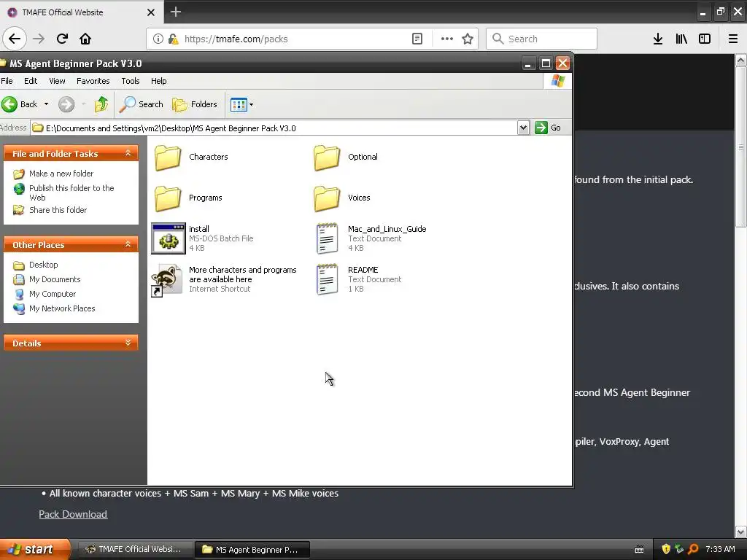Open the Views dropdown arrow
The width and height of the screenshot is (747, 560).
252,104
